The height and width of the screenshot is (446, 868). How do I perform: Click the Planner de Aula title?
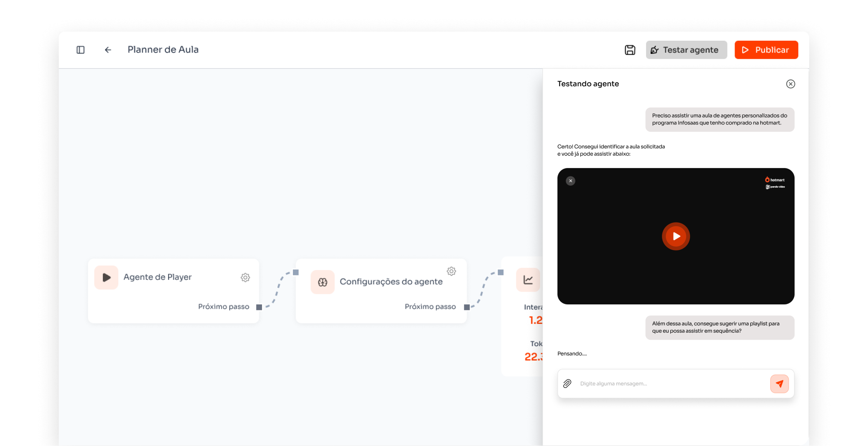point(163,50)
